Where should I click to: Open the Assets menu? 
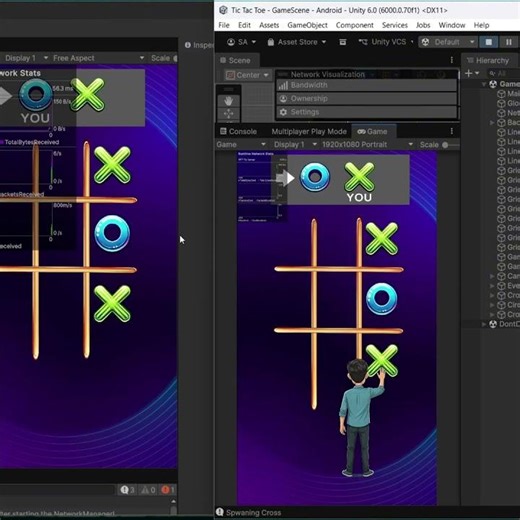(269, 25)
